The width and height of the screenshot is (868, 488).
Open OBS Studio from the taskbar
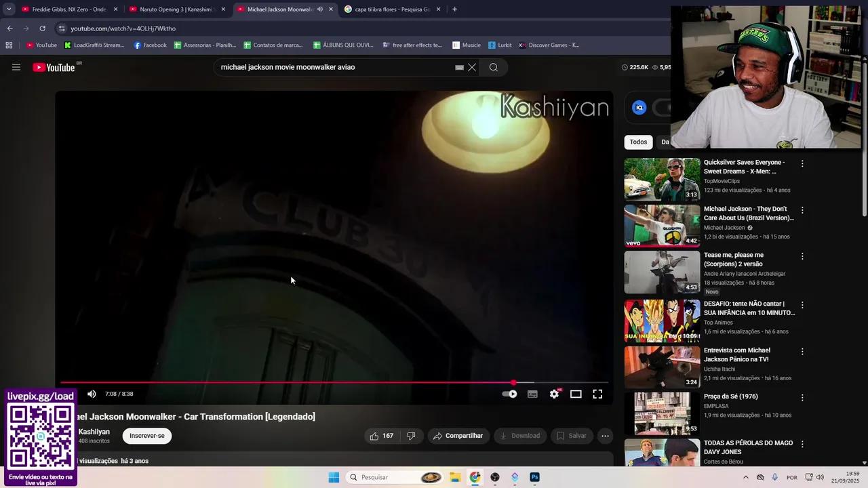pyautogui.click(x=495, y=477)
